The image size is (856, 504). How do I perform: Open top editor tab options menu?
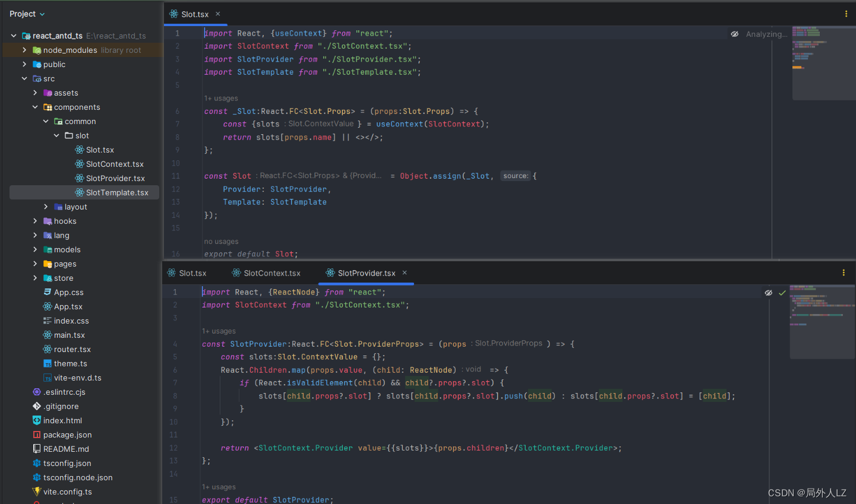pyautogui.click(x=846, y=14)
